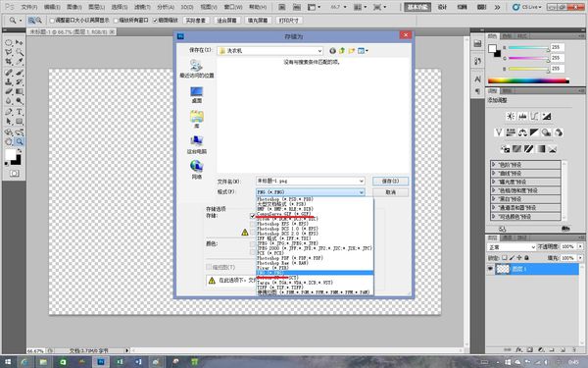The width and height of the screenshot is (588, 368).
Task: Click the Save button in dialog
Action: click(390, 181)
